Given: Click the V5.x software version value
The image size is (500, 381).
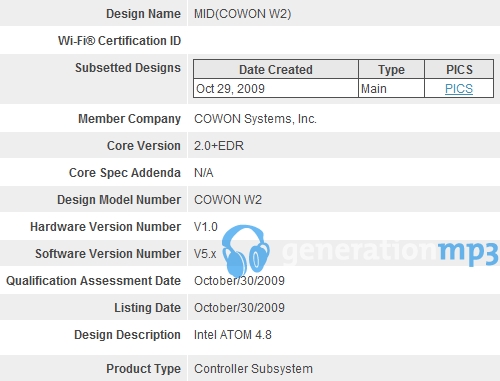Looking at the screenshot, I should click(x=205, y=254).
